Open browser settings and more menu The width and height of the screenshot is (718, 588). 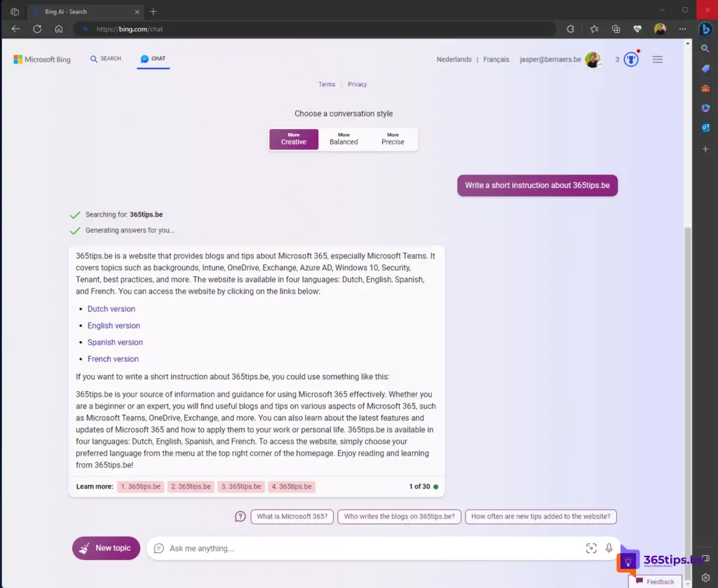pyautogui.click(x=682, y=29)
